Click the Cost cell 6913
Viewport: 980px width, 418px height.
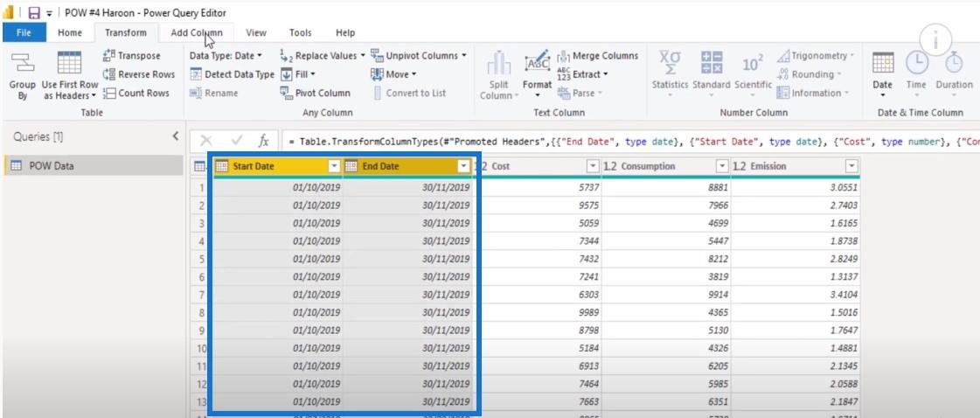coord(538,366)
